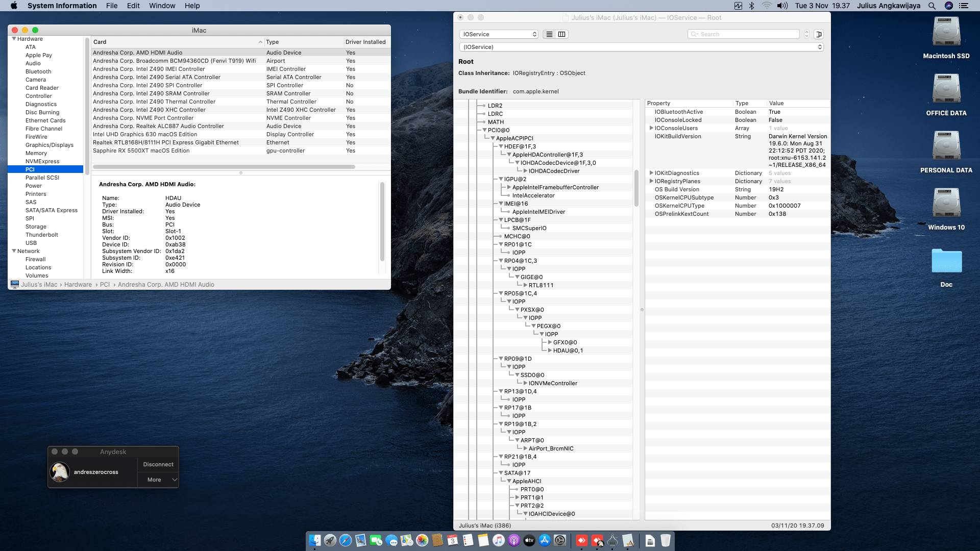Viewport: 980px width, 551px height.
Task: Open the Window menu
Action: point(162,6)
